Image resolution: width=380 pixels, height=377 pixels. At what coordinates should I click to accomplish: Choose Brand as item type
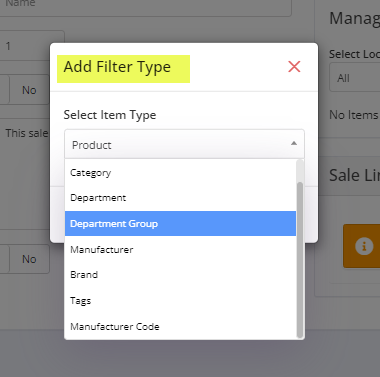pyautogui.click(x=180, y=275)
